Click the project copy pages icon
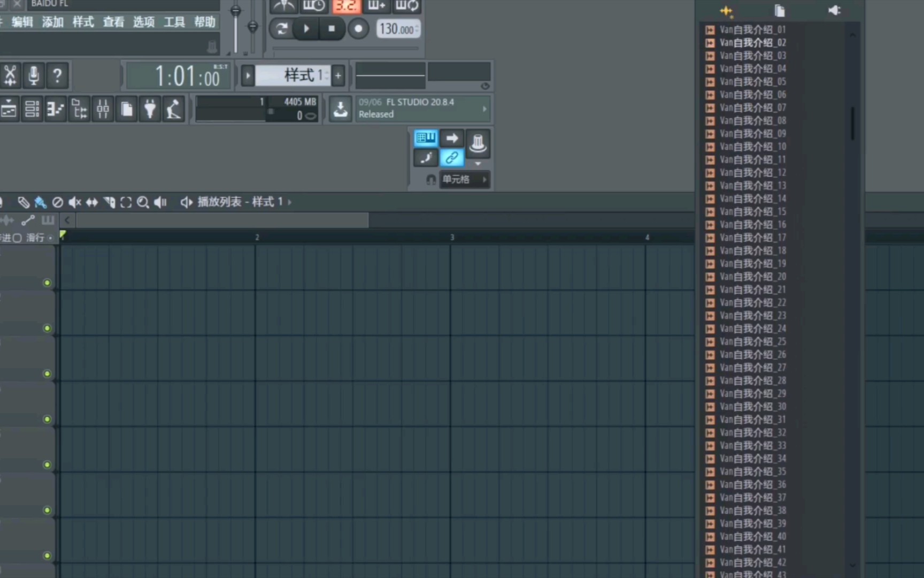The image size is (924, 578). [x=126, y=109]
